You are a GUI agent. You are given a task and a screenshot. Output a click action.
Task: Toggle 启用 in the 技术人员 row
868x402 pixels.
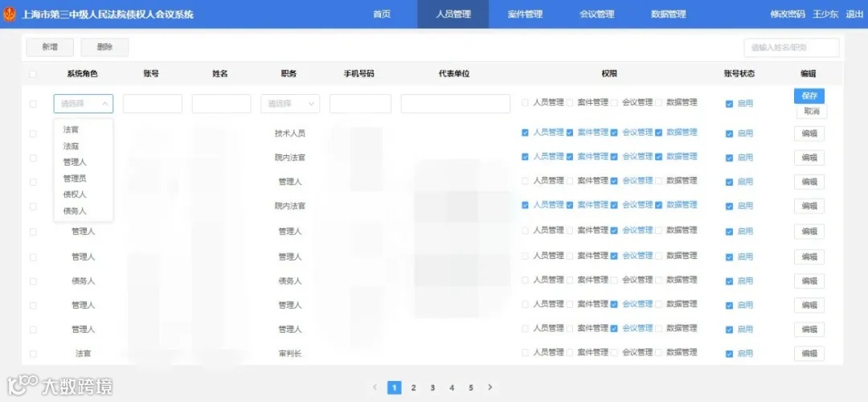click(x=729, y=133)
